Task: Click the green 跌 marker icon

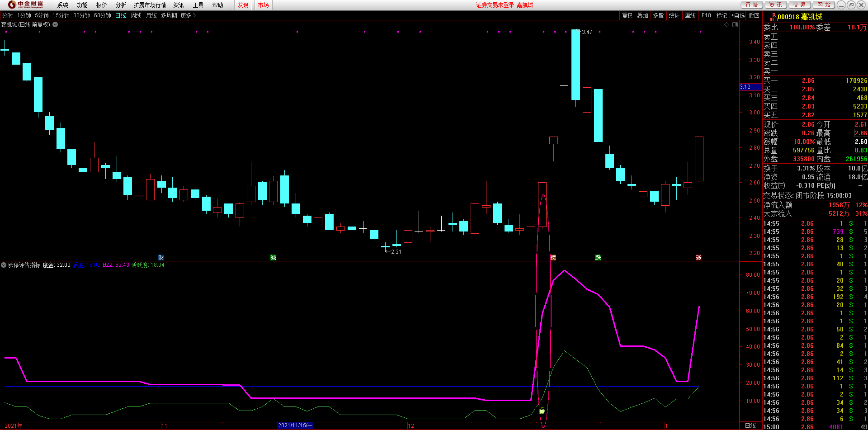Action: (x=598, y=257)
